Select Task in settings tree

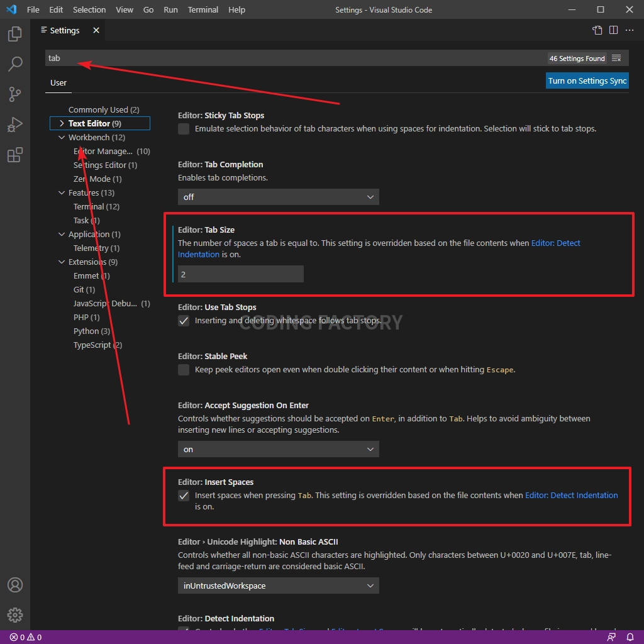[x=87, y=221]
